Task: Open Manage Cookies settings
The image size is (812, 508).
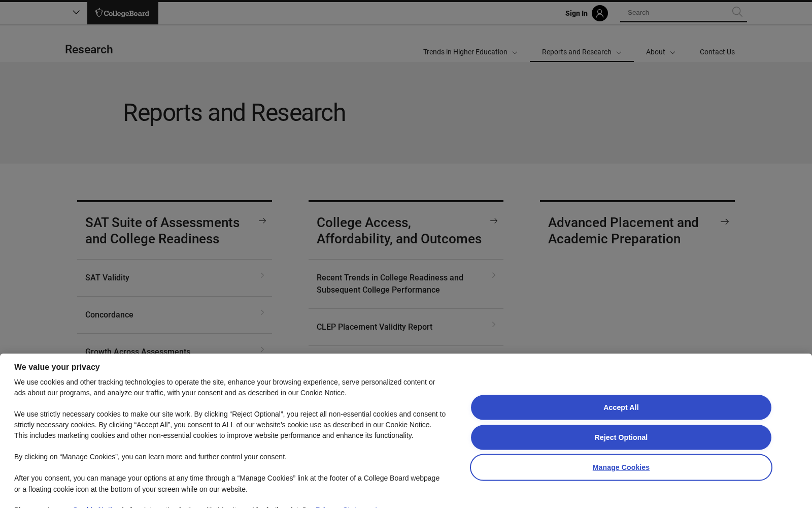Action: click(621, 467)
